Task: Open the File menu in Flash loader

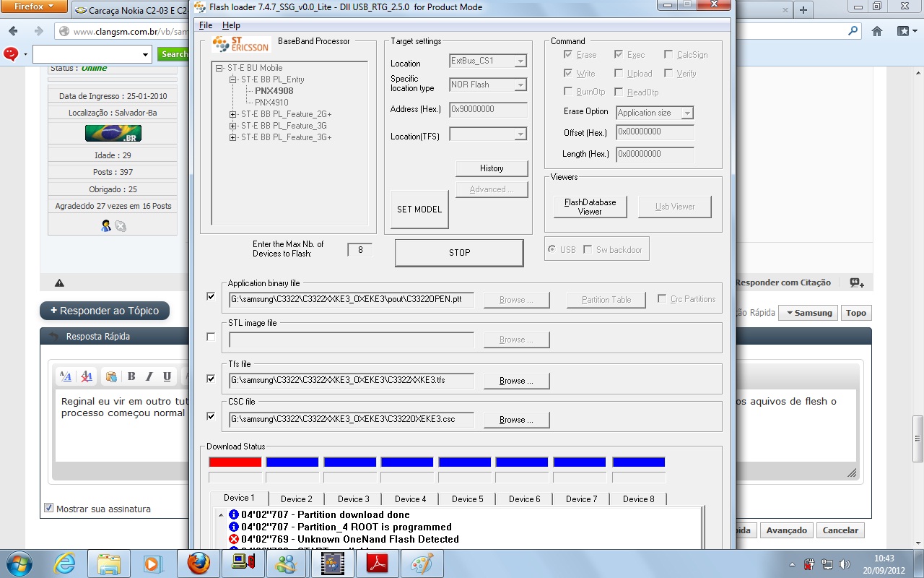Action: point(206,25)
